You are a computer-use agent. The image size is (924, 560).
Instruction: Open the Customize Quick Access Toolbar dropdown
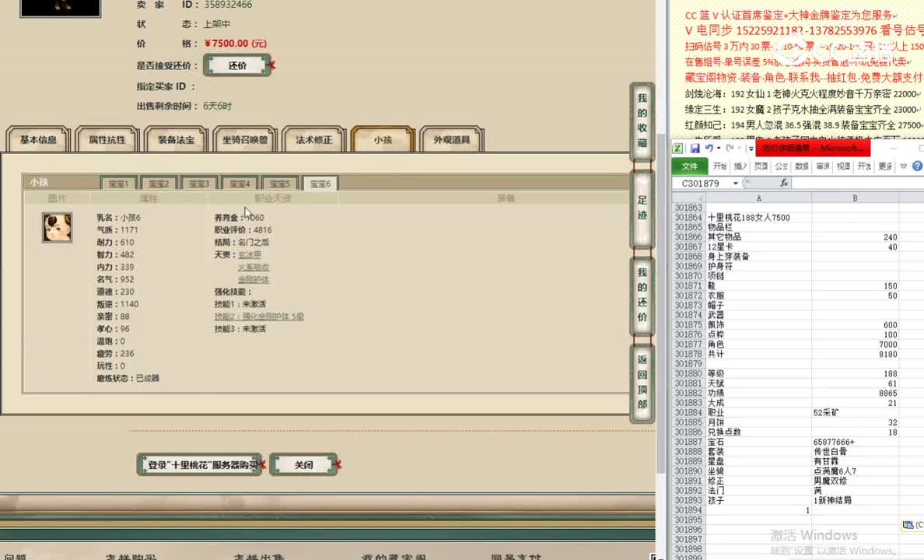750,148
